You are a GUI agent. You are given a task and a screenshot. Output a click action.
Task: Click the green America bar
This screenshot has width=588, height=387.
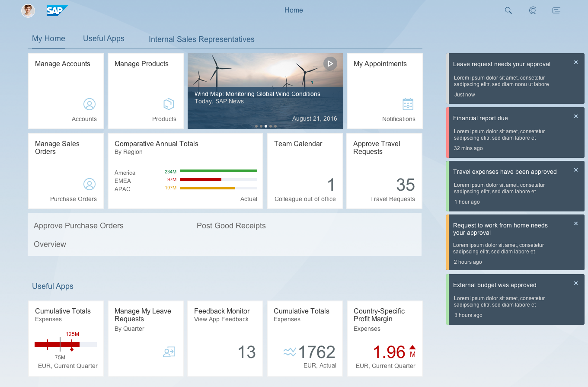[219, 171]
